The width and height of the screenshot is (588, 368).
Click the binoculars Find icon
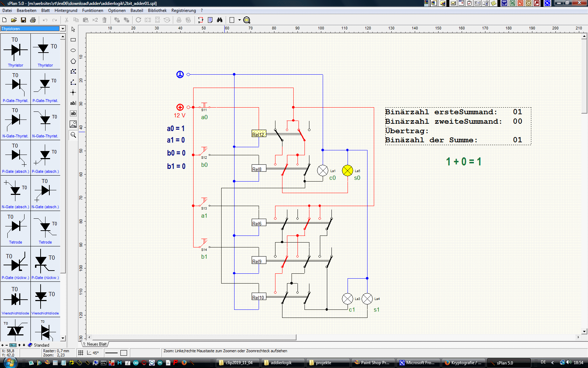pos(219,20)
